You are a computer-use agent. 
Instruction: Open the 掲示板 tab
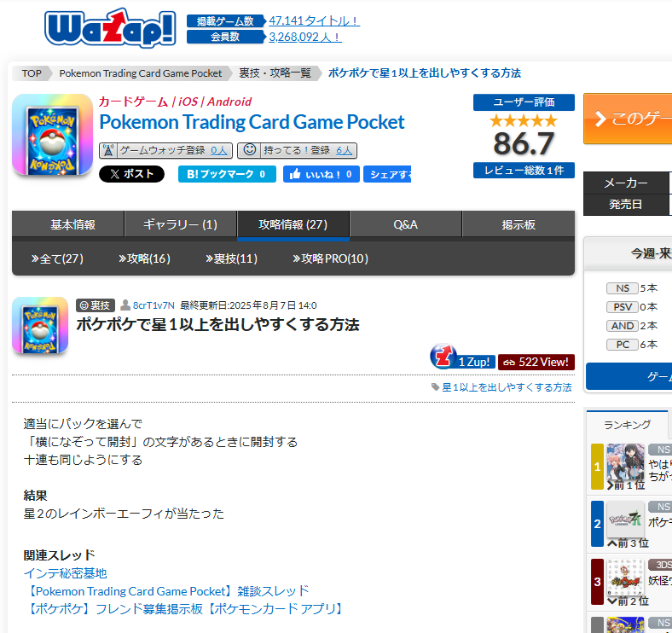(x=518, y=224)
